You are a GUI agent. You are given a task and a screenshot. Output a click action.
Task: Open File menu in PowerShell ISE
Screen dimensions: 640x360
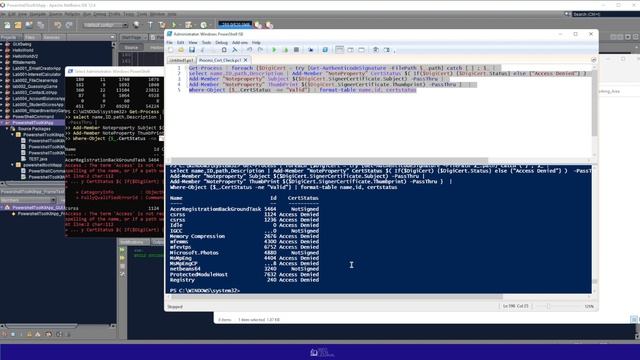[x=169, y=42]
